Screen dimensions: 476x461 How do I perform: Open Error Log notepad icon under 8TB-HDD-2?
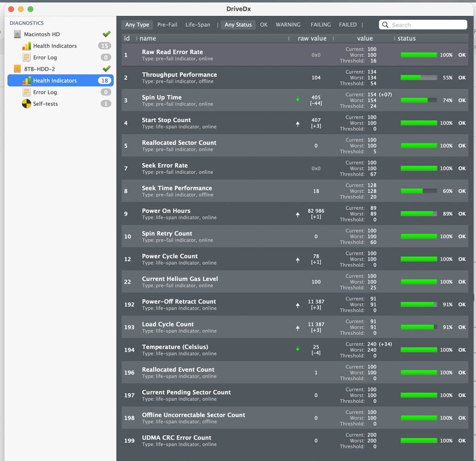coord(26,92)
